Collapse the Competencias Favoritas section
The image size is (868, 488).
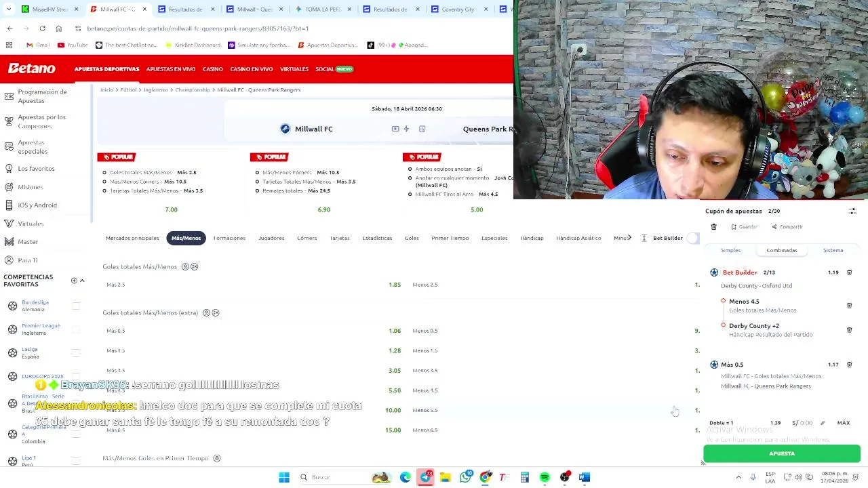[x=82, y=281]
